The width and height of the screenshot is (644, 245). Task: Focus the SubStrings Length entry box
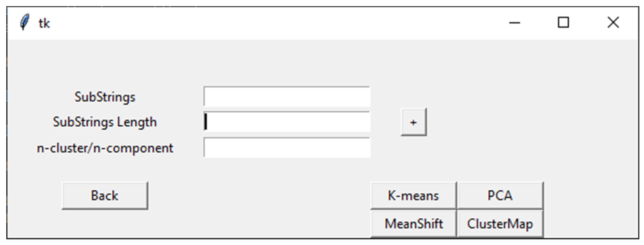(286, 122)
